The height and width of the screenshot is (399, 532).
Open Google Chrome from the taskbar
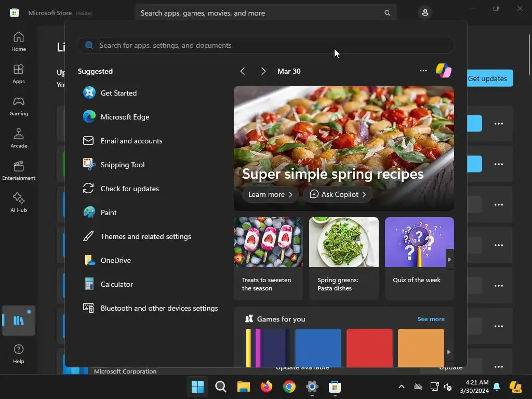coord(289,387)
